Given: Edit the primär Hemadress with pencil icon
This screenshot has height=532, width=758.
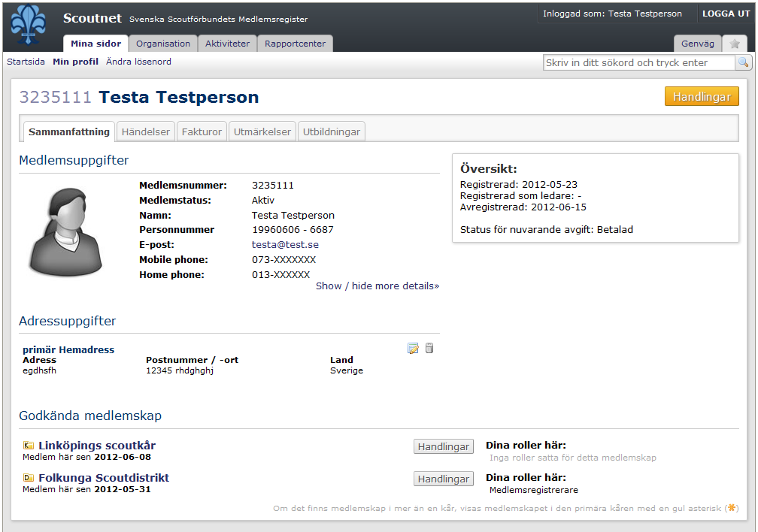Looking at the screenshot, I should (413, 348).
